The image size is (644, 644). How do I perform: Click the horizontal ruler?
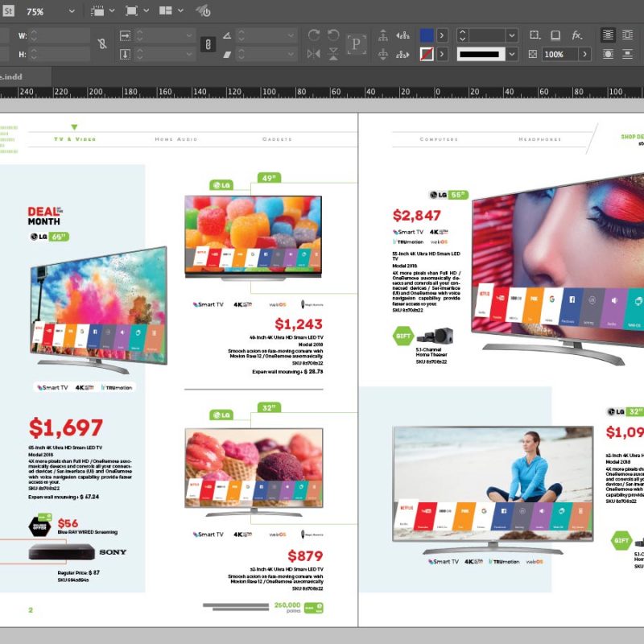(322, 92)
